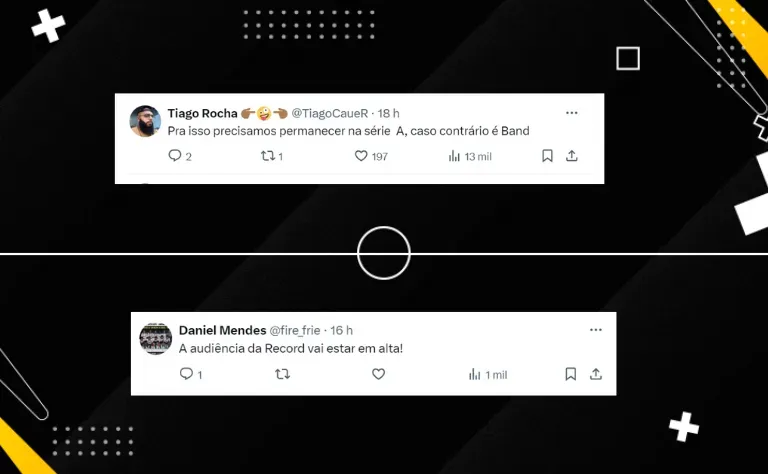Retweet Tiago Rocha's post
The image size is (768, 474).
(x=267, y=156)
